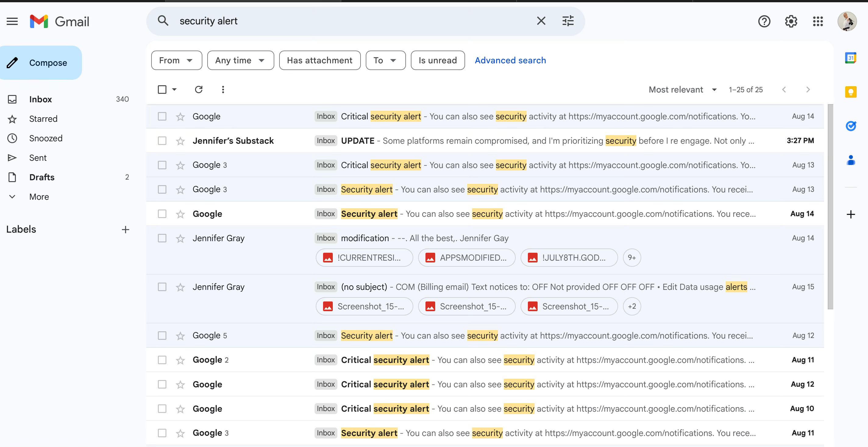Viewport: 868px width, 447px height.
Task: Refresh the search results list
Action: point(198,90)
